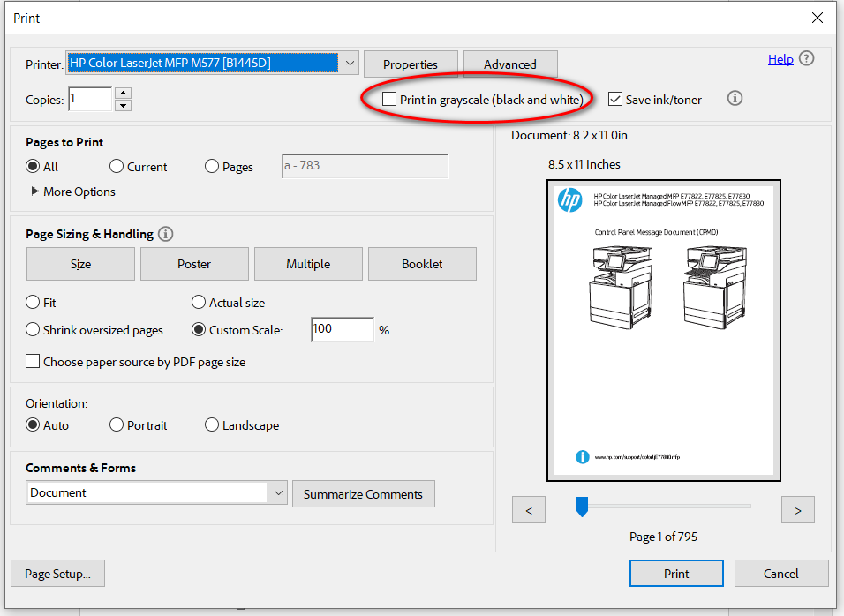Select the Landscape orientation option
This screenshot has height=616, width=844.
(x=211, y=424)
